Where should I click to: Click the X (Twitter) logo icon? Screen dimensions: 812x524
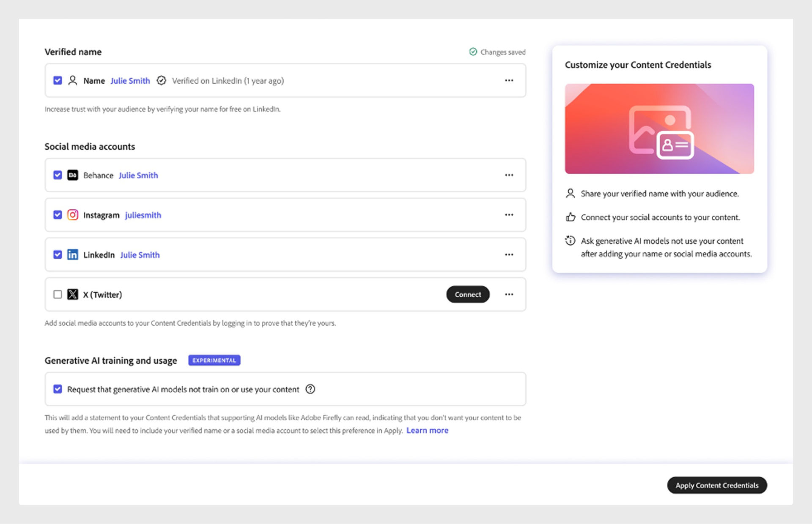[73, 294]
